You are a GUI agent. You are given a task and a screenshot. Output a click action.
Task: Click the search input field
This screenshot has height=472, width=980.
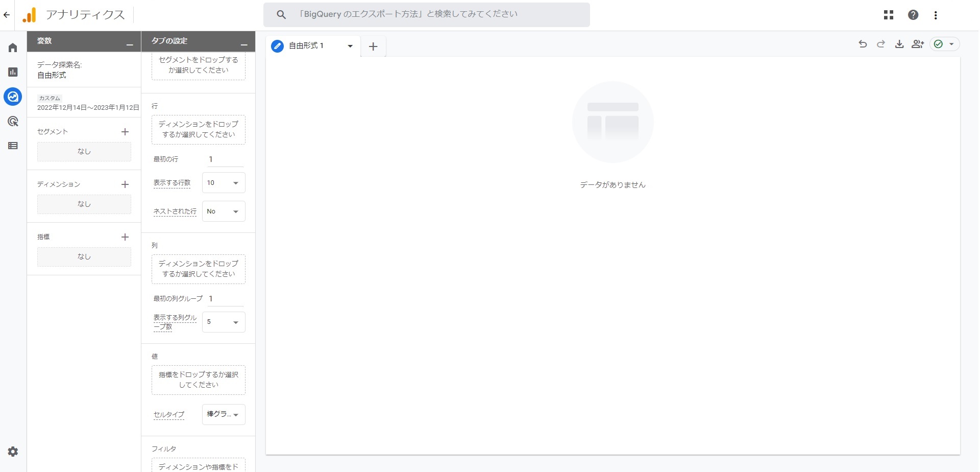click(x=427, y=14)
